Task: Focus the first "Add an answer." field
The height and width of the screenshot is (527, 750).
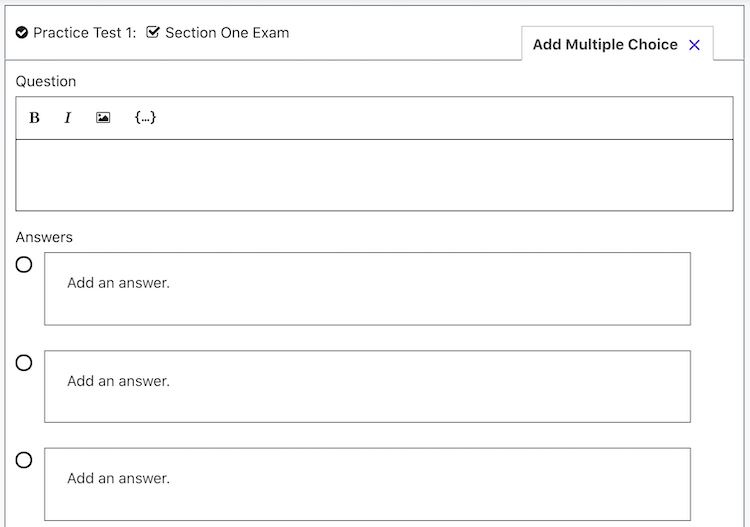Action: click(x=367, y=289)
